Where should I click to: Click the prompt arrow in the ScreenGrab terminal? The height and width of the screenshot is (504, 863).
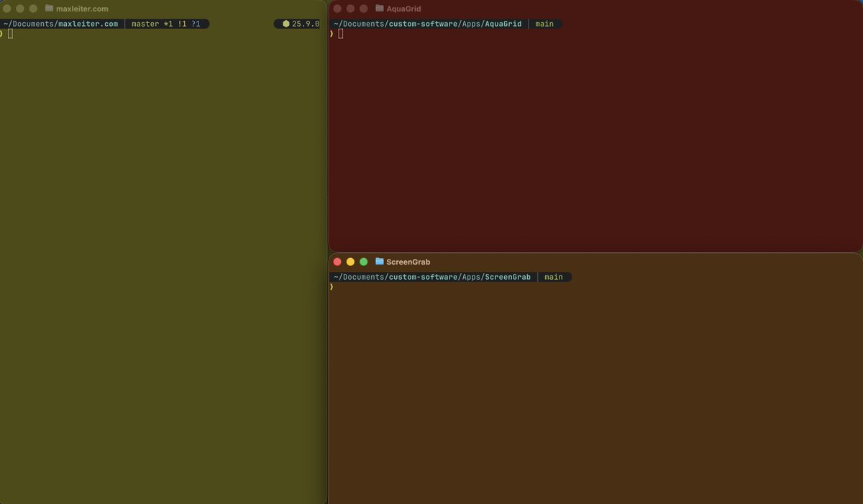[x=332, y=287]
